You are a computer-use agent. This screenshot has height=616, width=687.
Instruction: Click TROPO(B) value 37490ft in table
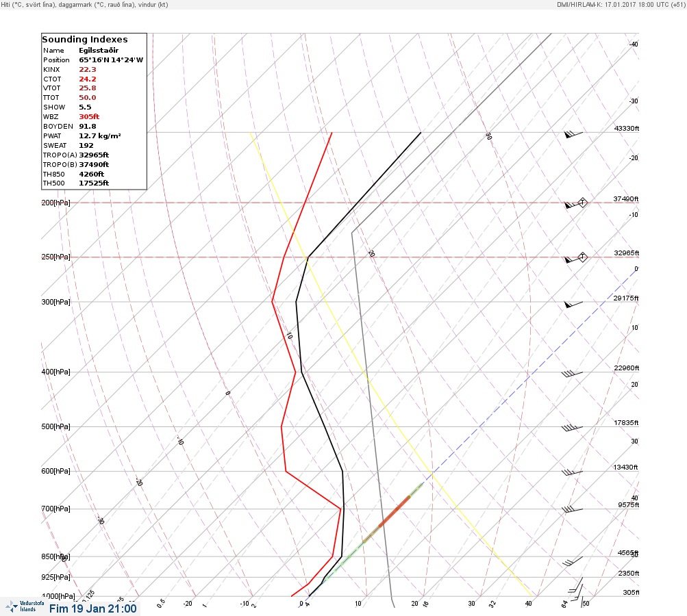[94, 165]
